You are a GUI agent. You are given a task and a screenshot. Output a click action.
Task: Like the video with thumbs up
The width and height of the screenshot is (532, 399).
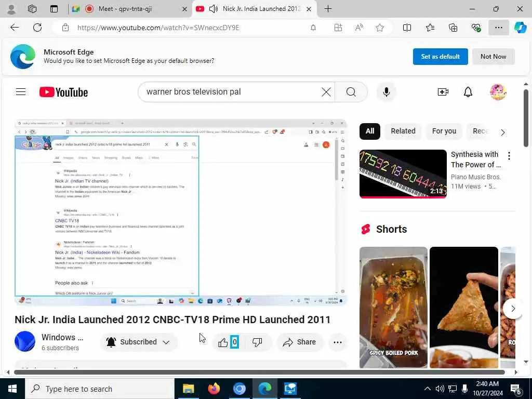[x=223, y=342]
